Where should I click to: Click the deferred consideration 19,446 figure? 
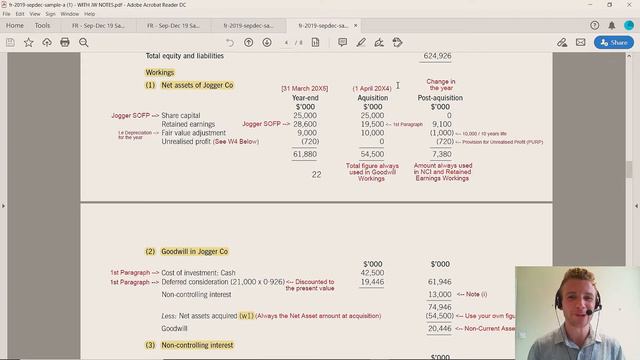coord(372,282)
